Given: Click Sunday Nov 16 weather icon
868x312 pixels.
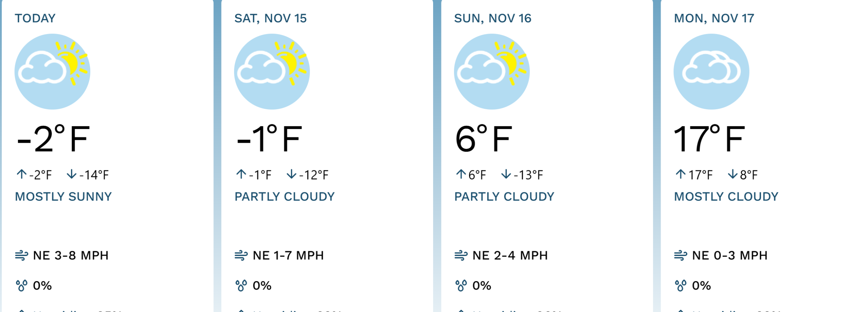Looking at the screenshot, I should tap(492, 72).
